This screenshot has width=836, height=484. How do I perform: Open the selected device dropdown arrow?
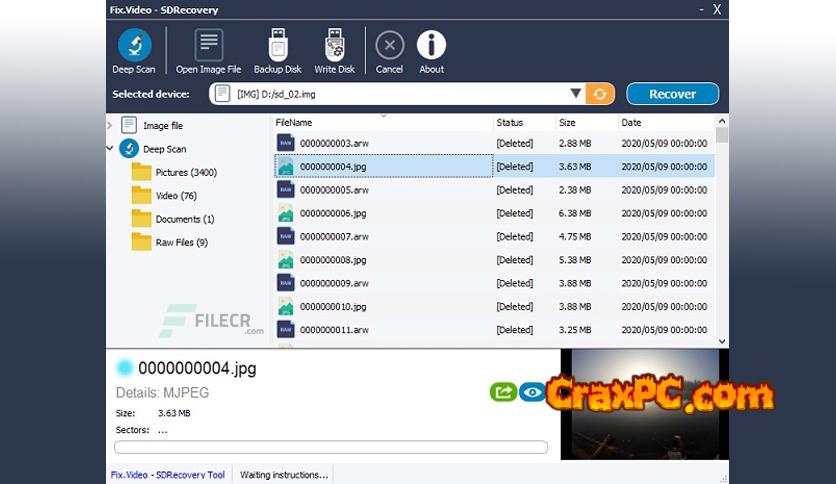pyautogui.click(x=576, y=94)
